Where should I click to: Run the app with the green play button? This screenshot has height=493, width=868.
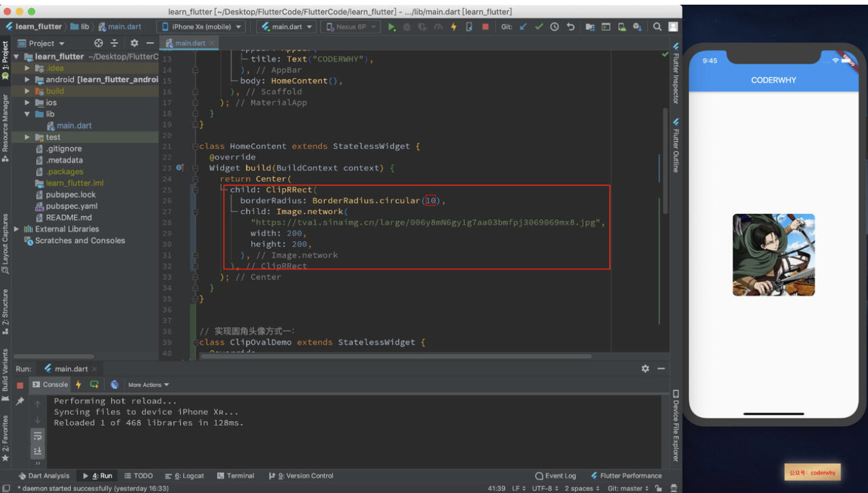(x=392, y=27)
